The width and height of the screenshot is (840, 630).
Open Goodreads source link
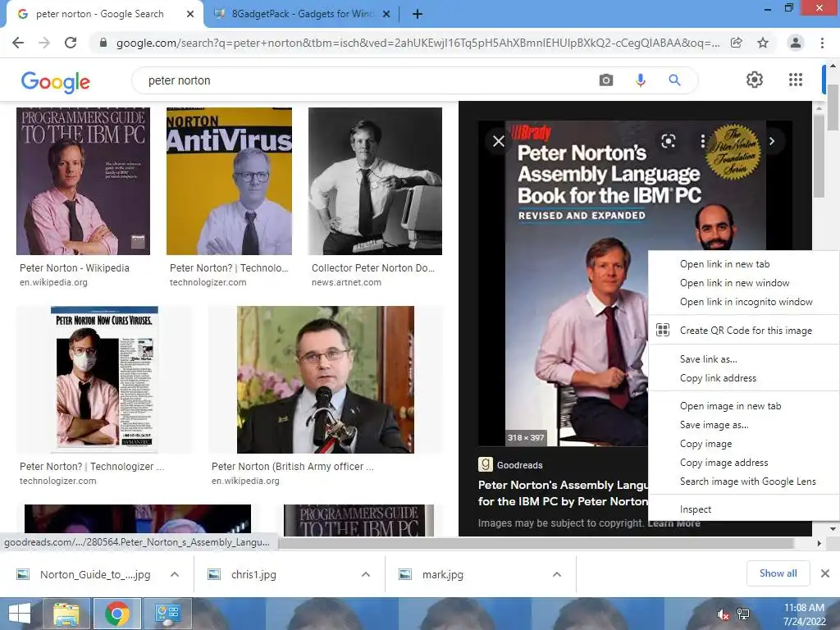click(510, 464)
